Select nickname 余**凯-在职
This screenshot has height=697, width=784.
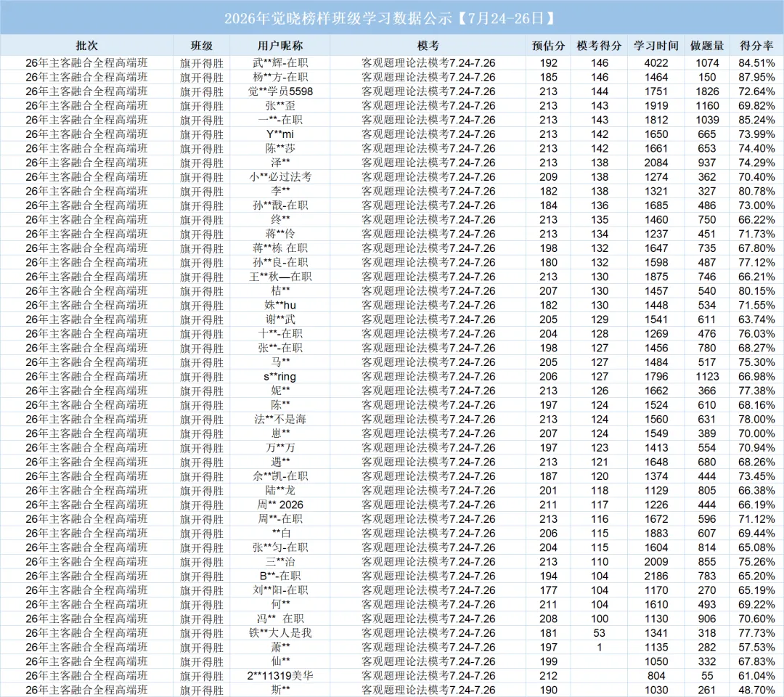click(280, 476)
